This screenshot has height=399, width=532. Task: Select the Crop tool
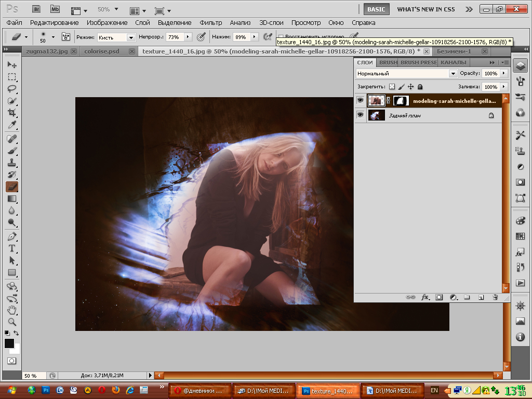click(x=12, y=113)
